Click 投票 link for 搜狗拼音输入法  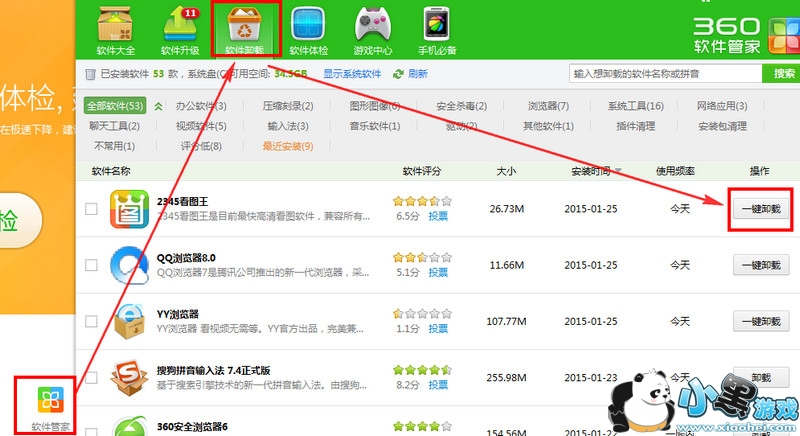pos(438,385)
